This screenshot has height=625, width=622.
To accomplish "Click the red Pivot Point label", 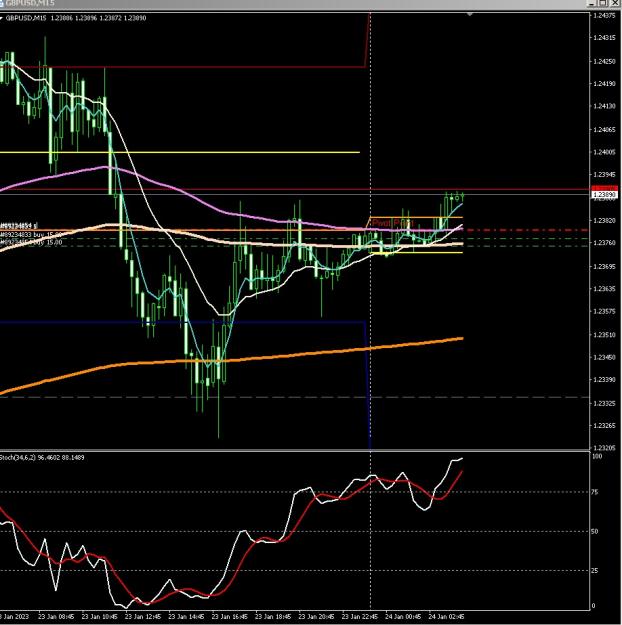I will pos(393,223).
